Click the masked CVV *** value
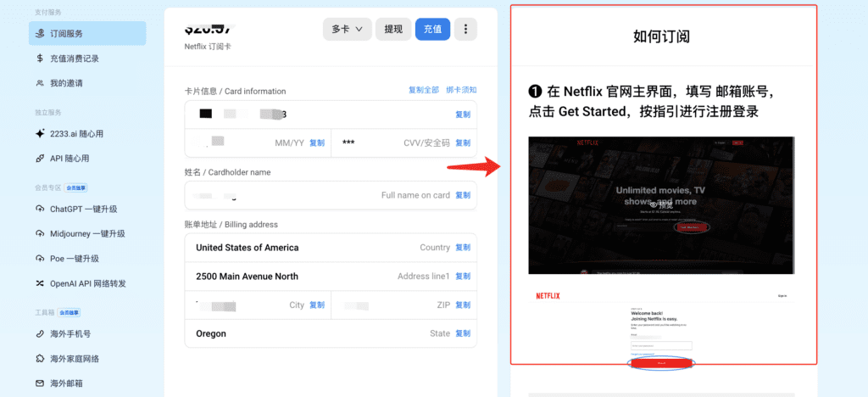Screen dimensions: 868x397 [x=348, y=143]
